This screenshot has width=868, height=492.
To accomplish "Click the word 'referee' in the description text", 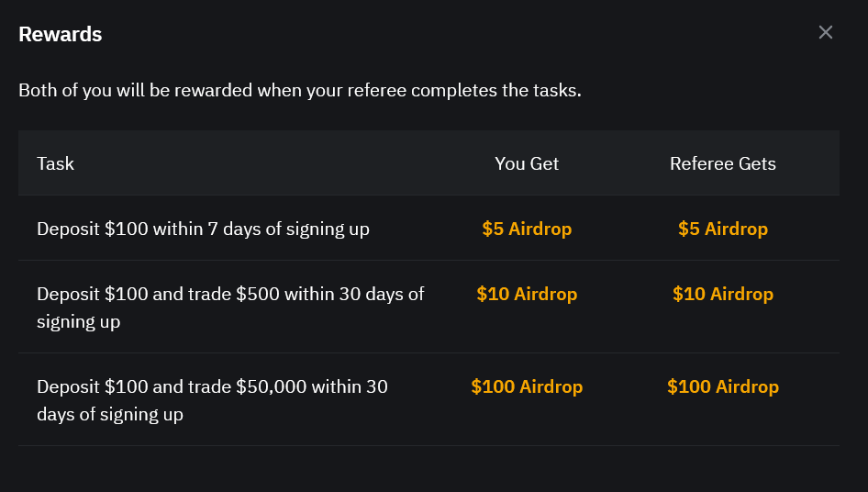I will [378, 91].
